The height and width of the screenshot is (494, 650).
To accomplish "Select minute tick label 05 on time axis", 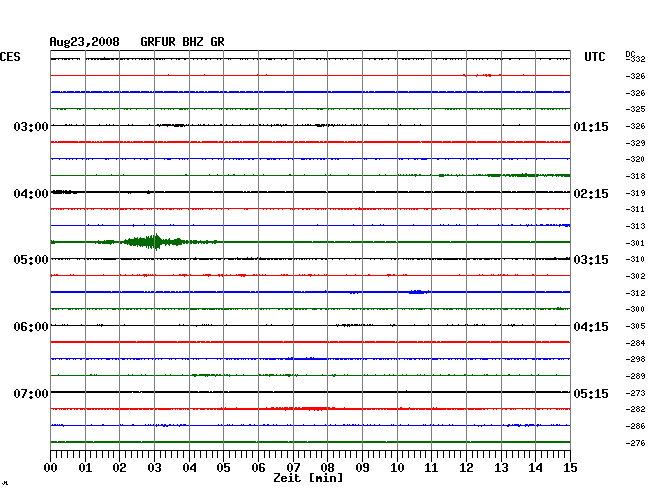I will (x=223, y=467).
